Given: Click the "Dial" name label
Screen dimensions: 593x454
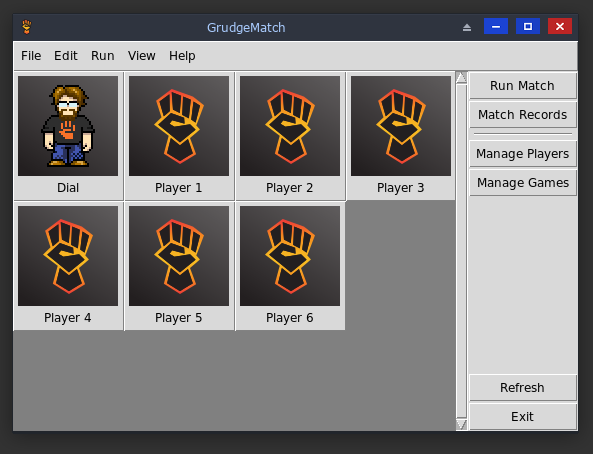Looking at the screenshot, I should pyautogui.click(x=68, y=188).
